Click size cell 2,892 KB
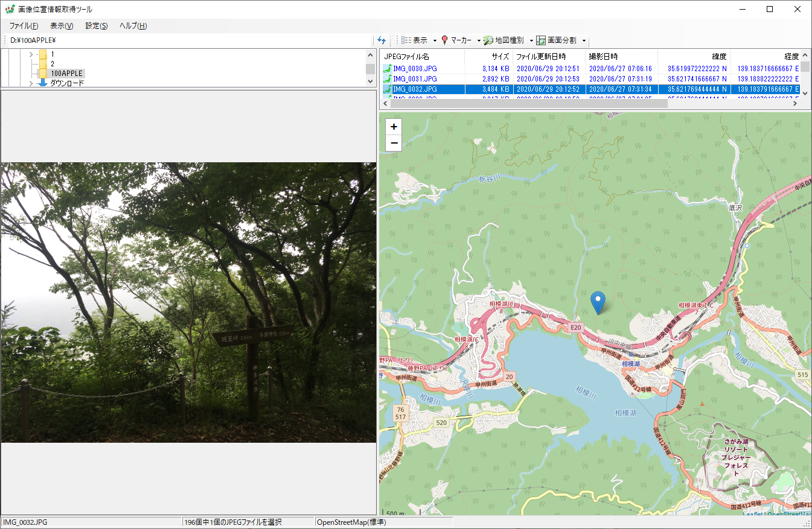The image size is (812, 529). click(x=496, y=79)
